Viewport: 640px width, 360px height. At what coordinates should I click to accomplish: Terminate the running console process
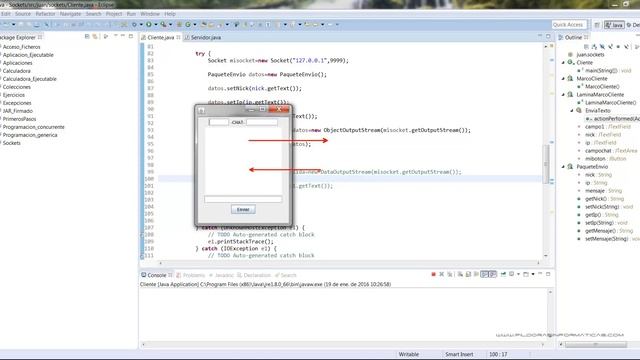pos(433,274)
